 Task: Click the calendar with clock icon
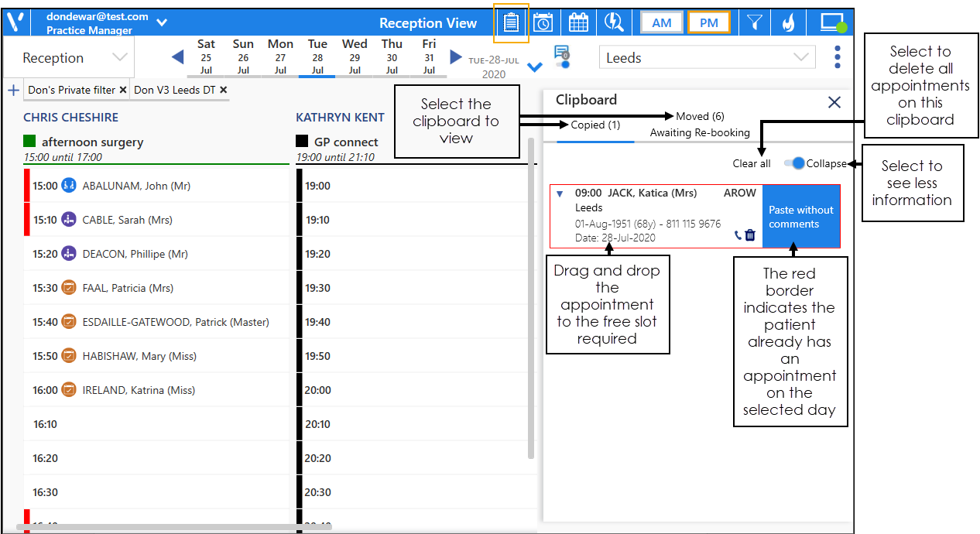point(543,22)
